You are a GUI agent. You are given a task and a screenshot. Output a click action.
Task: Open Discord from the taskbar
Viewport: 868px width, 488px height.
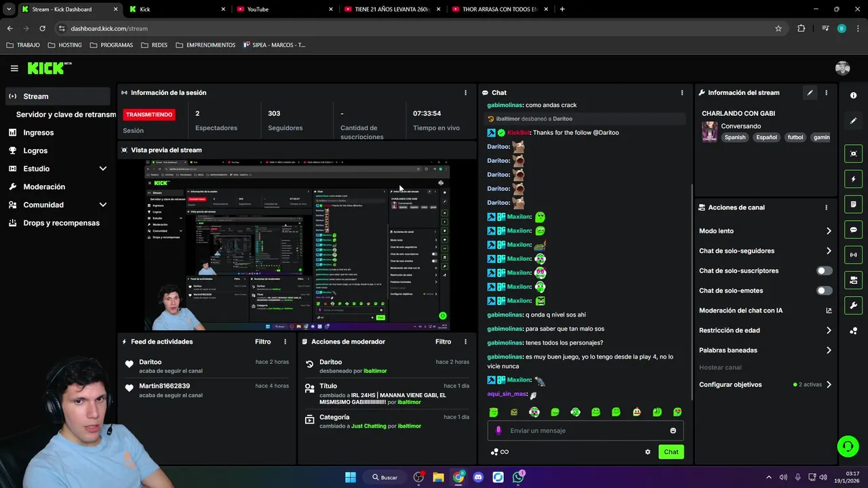pos(478,477)
